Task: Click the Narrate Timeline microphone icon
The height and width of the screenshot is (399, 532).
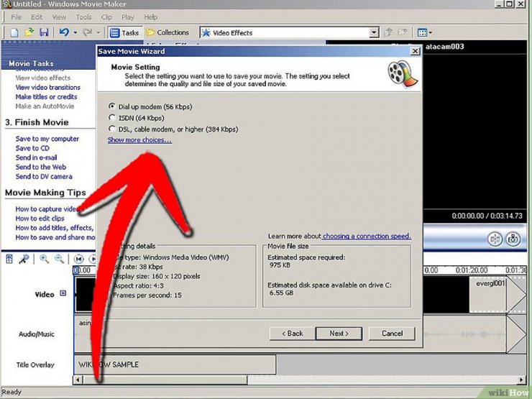Action: 24,260
